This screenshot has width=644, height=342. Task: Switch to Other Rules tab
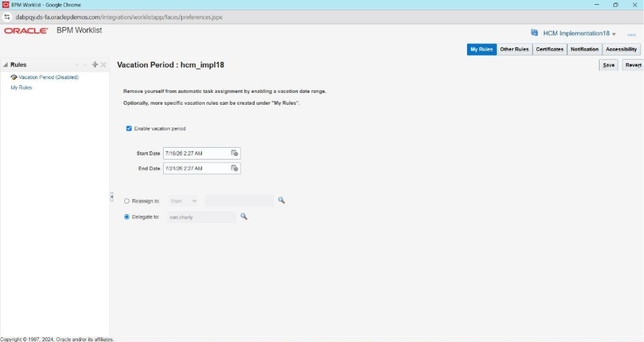point(514,49)
